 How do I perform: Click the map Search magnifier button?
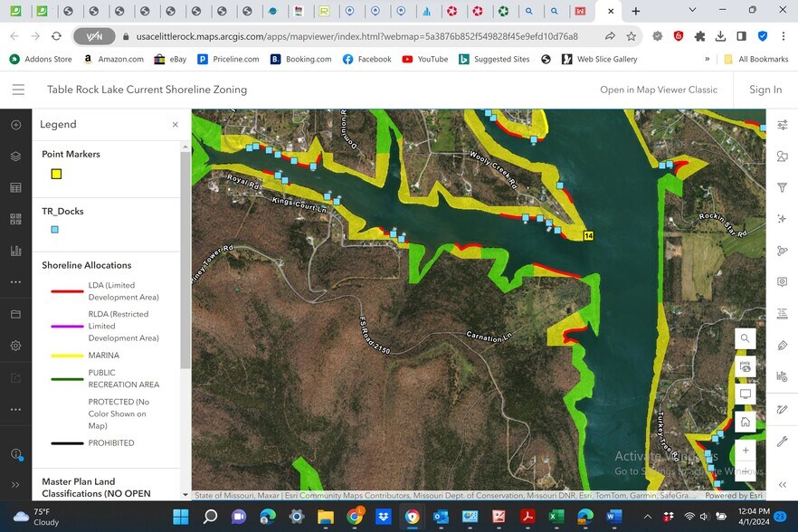(x=745, y=338)
